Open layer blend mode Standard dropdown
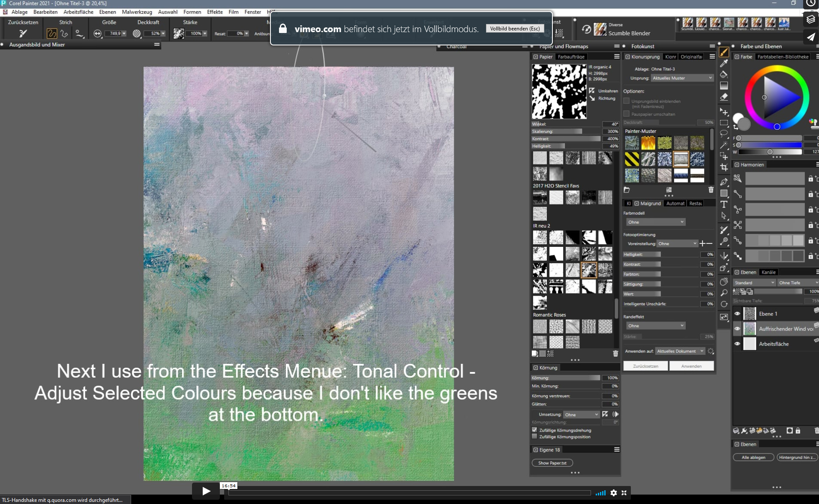This screenshot has width=819, height=504. [x=754, y=283]
